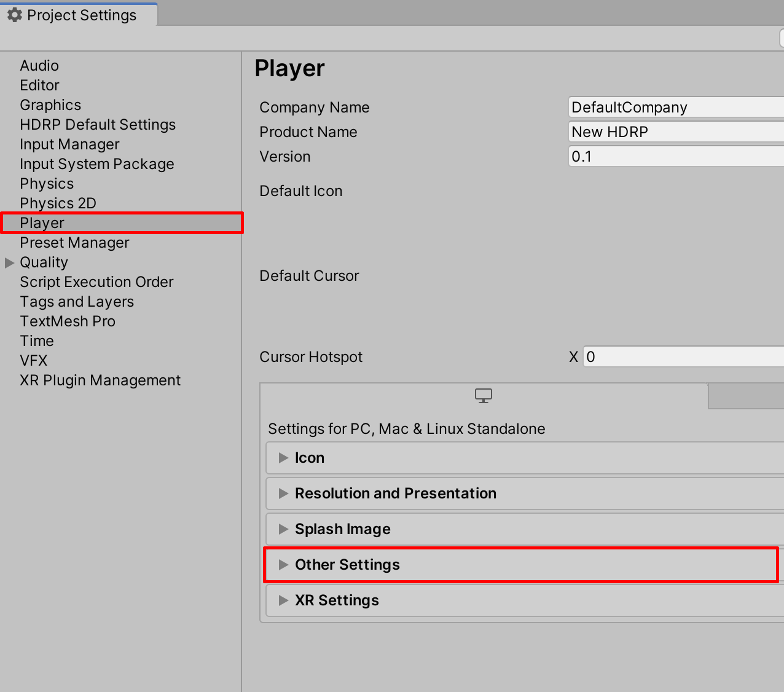Select the Project Settings window tab
Screen dimensions: 784x692
(x=81, y=15)
